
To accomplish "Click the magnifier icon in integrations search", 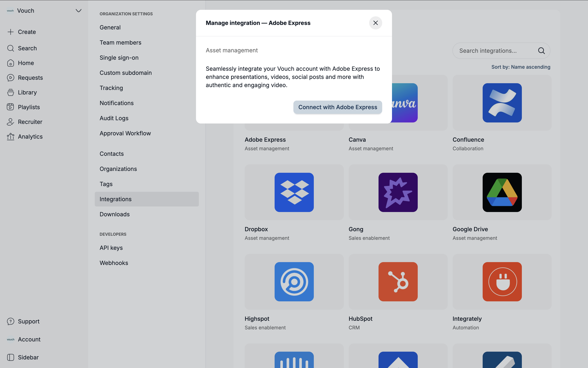I will (541, 51).
